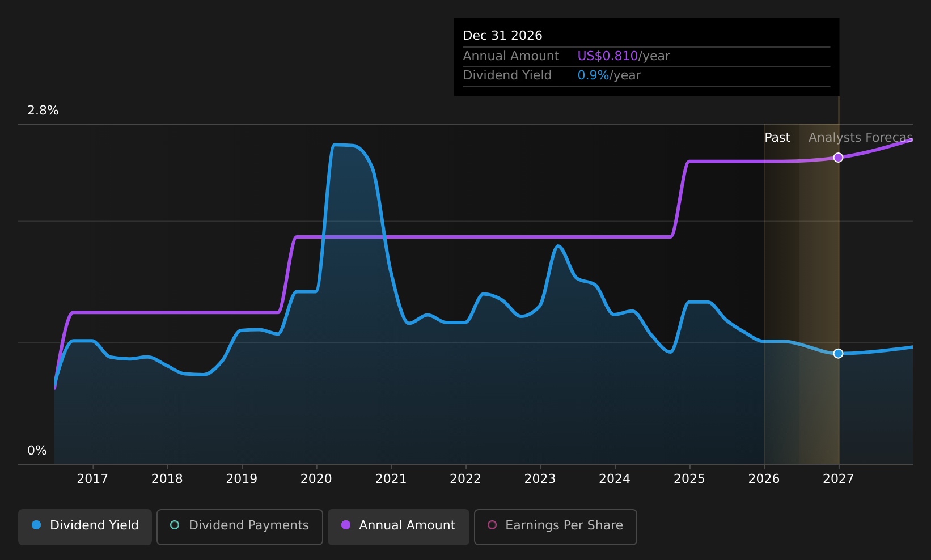Click the 2021 x-axis label

coord(391,479)
